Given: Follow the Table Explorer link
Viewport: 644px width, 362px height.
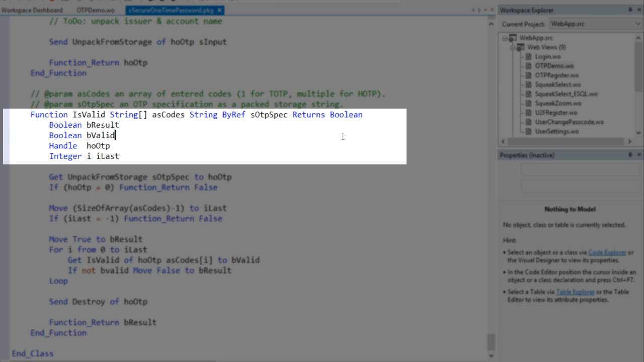Looking at the screenshot, I should [x=575, y=292].
